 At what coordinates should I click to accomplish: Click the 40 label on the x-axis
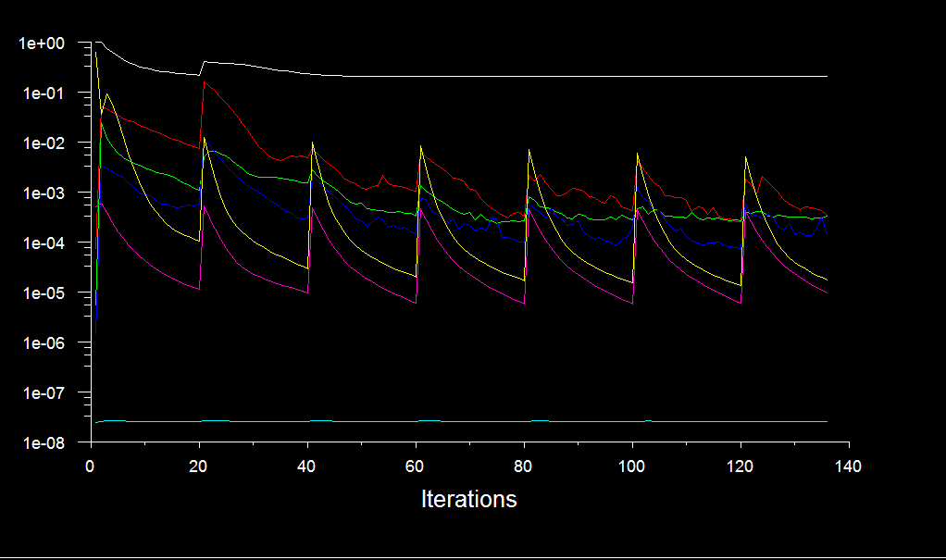[306, 466]
